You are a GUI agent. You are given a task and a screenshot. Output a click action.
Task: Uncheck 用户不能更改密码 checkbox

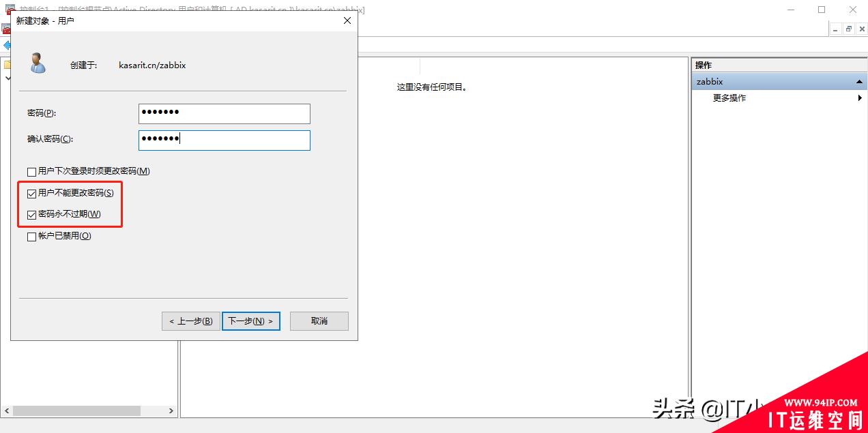(31, 194)
